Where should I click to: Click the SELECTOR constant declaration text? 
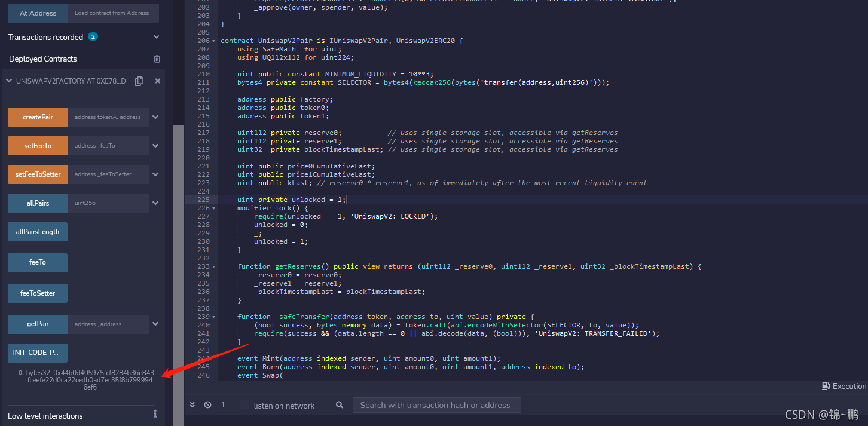423,82
